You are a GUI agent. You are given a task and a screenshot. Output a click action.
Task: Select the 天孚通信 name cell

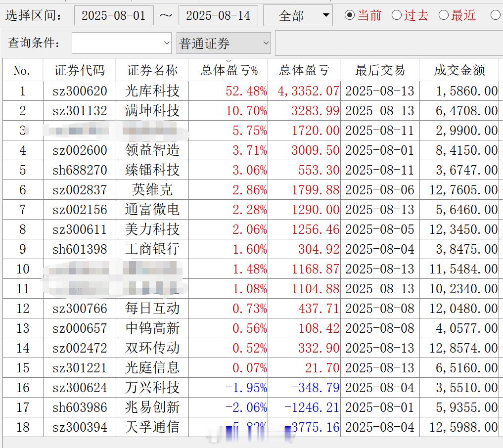coord(152,427)
